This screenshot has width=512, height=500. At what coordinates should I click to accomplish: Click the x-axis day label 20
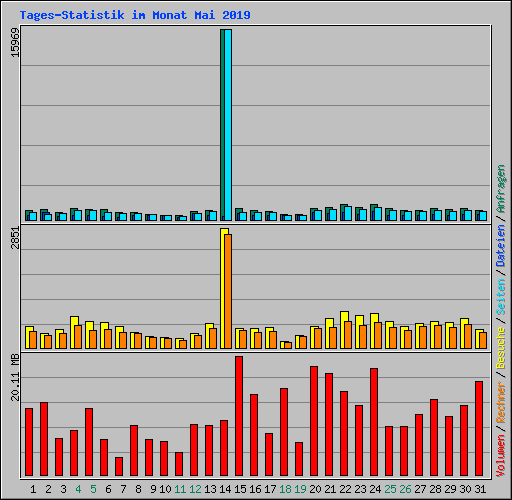pyautogui.click(x=315, y=489)
